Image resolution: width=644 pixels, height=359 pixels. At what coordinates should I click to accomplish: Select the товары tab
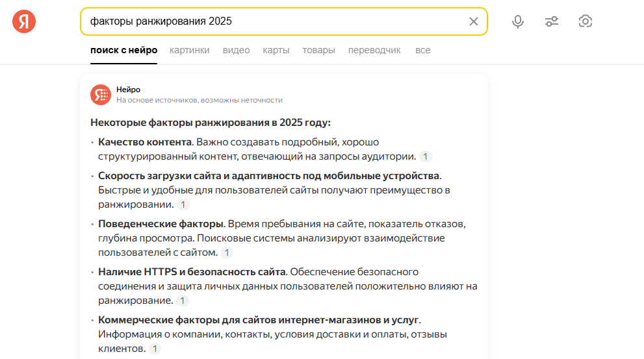[318, 50]
